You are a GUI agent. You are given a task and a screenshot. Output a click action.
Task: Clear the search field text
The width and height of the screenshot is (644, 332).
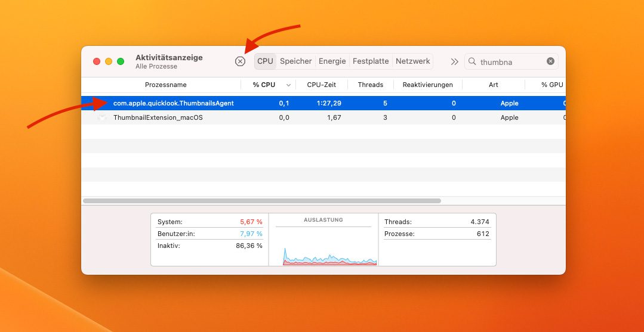tap(550, 61)
